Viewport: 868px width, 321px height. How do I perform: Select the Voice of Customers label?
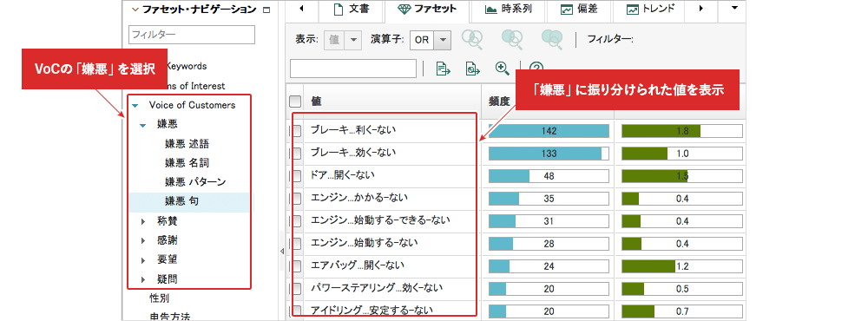[x=192, y=105]
